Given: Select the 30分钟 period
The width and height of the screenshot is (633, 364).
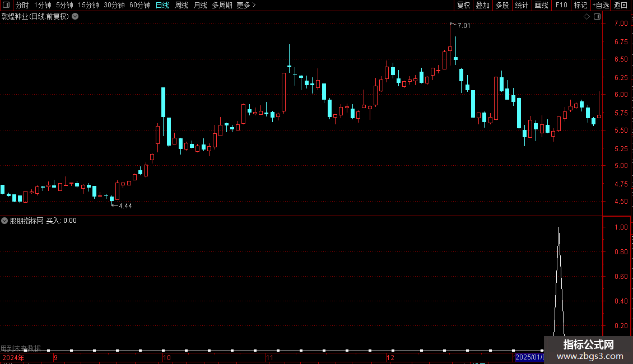Looking at the screenshot, I should tap(114, 5).
